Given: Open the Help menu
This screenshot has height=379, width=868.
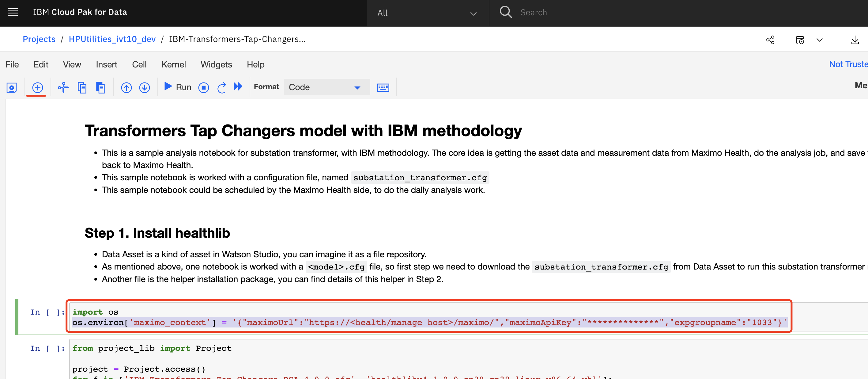Looking at the screenshot, I should pyautogui.click(x=255, y=64).
